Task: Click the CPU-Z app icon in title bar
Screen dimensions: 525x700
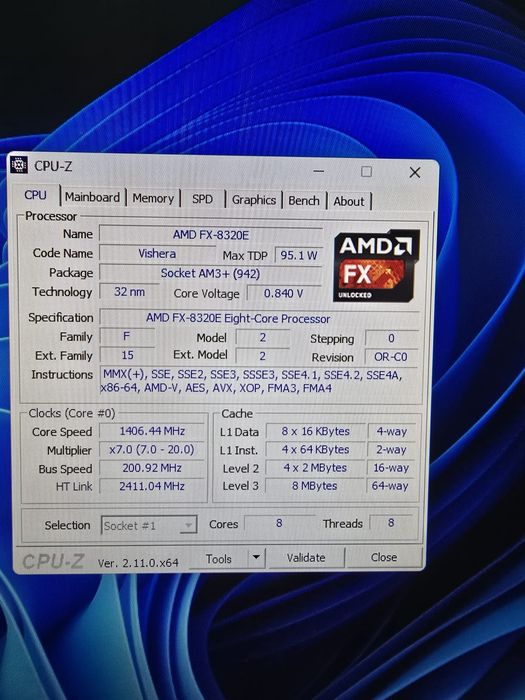Action: click(x=19, y=164)
